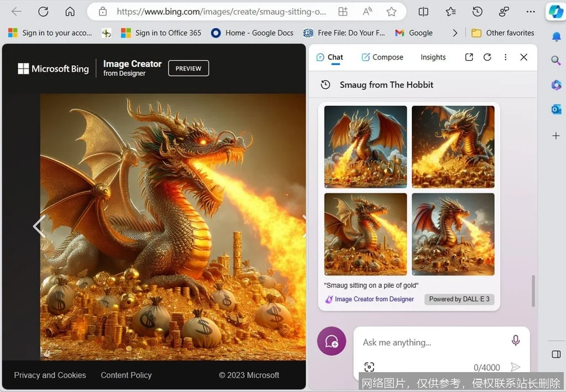Screen dimensions: 566x392
Task: Click the visual search camera icon
Action: tap(369, 367)
